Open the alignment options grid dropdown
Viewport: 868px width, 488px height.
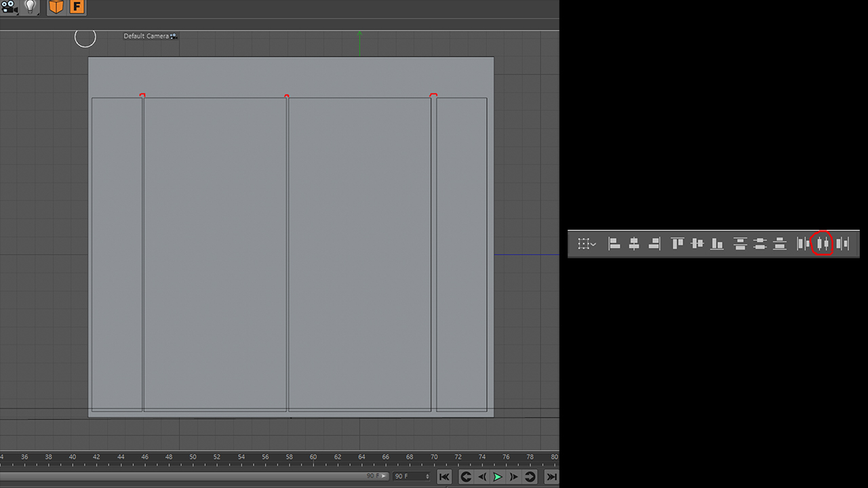click(x=587, y=244)
